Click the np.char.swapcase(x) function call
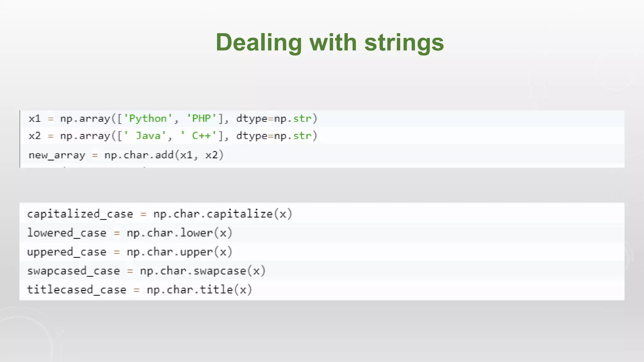This screenshot has height=362, width=644. coord(203,271)
